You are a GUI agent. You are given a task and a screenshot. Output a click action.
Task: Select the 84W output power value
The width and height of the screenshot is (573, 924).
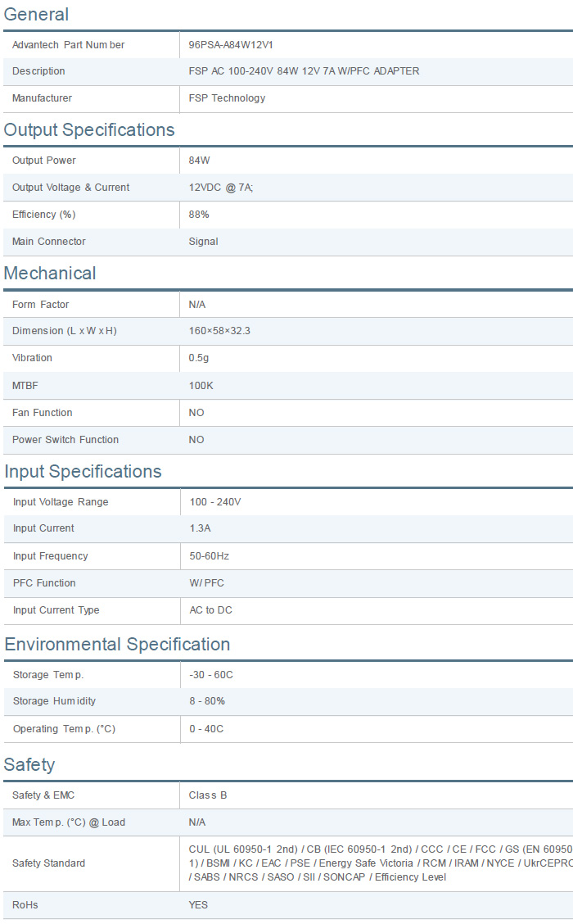[x=199, y=161]
